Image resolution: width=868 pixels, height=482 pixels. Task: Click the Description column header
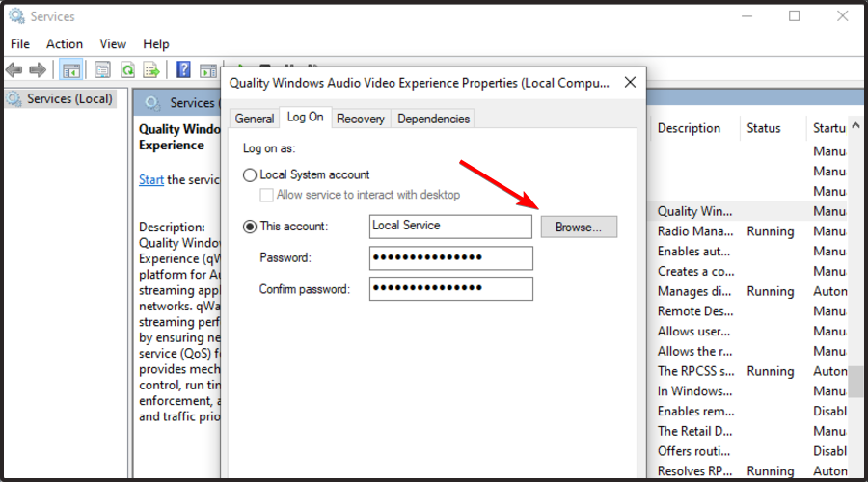coord(694,128)
